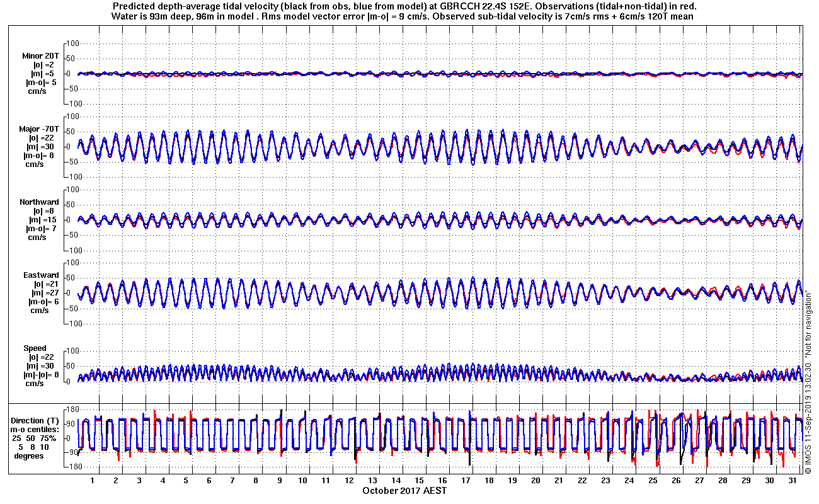
Task: Click the '-90' tick on the Direction axis
Action: point(71,452)
